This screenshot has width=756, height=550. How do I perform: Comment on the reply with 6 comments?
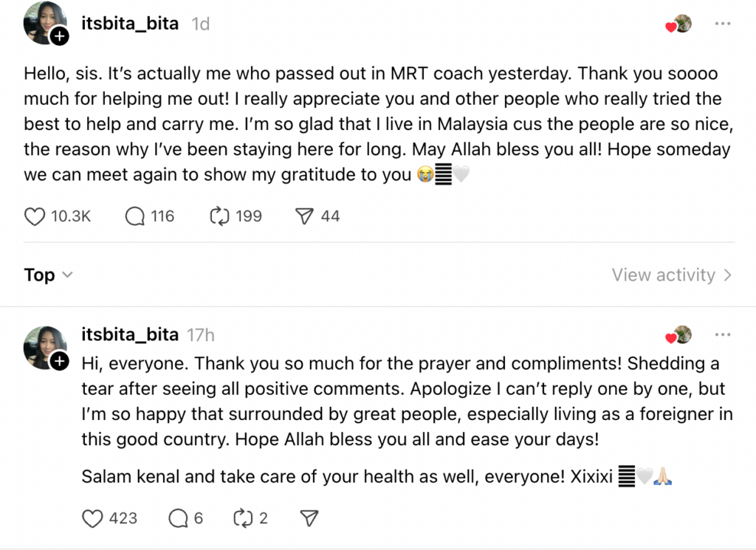point(178,518)
